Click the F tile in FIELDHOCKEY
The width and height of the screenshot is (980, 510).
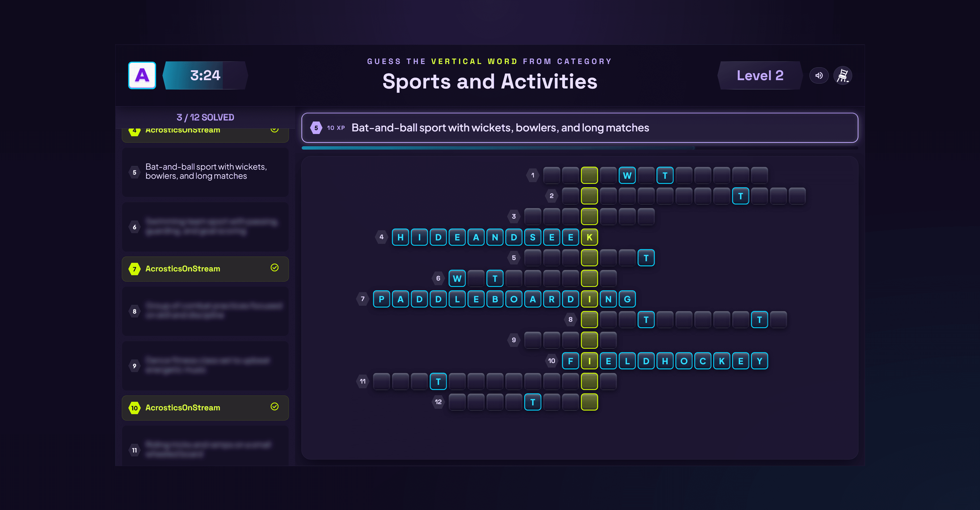pos(570,361)
